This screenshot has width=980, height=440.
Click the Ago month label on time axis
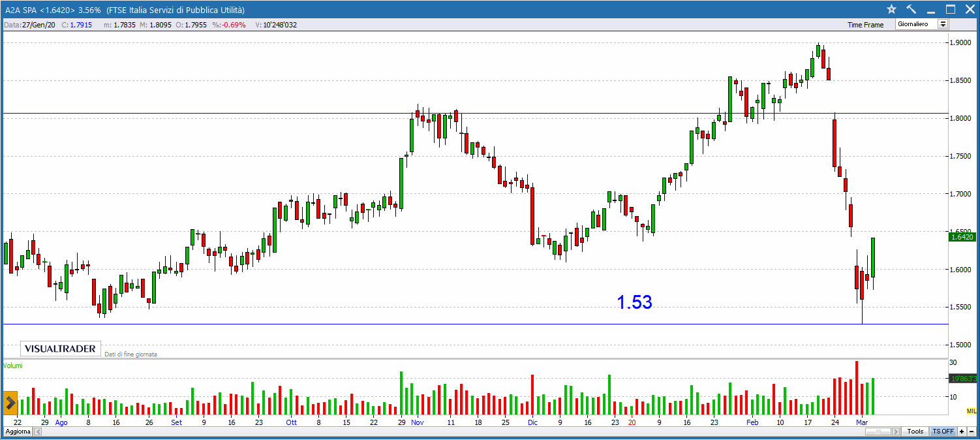tap(61, 422)
